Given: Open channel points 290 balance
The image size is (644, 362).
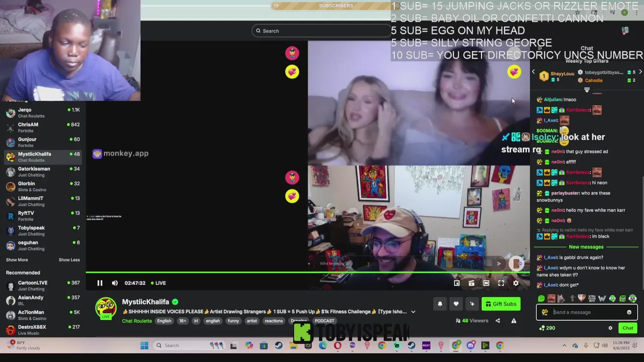Looking at the screenshot, I should coord(546,328).
